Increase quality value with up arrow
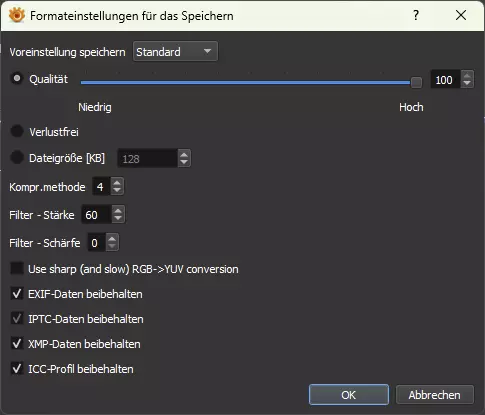This screenshot has height=415, width=485. [x=467, y=76]
